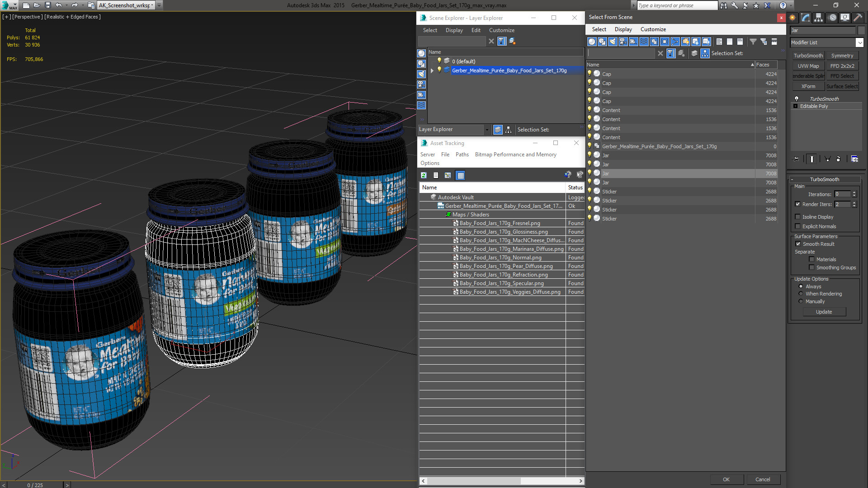Image resolution: width=868 pixels, height=488 pixels.
Task: Open the Modifier List dropdown
Action: pos(859,42)
